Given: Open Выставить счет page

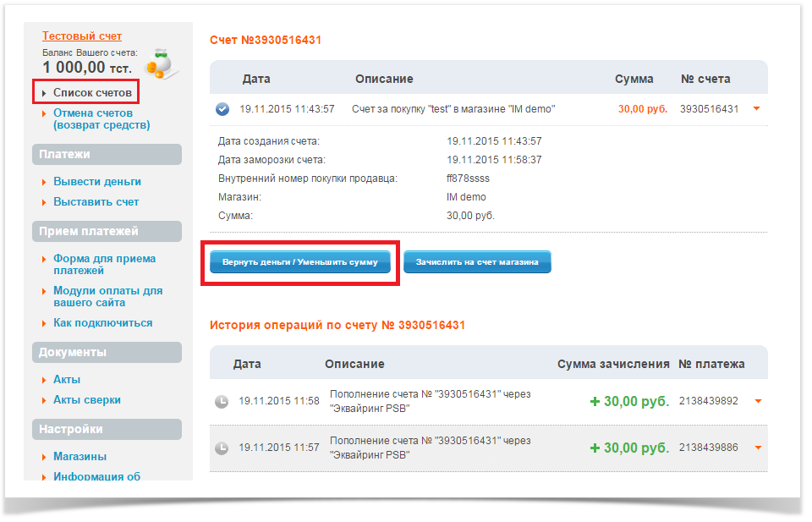Looking at the screenshot, I should click(x=96, y=202).
